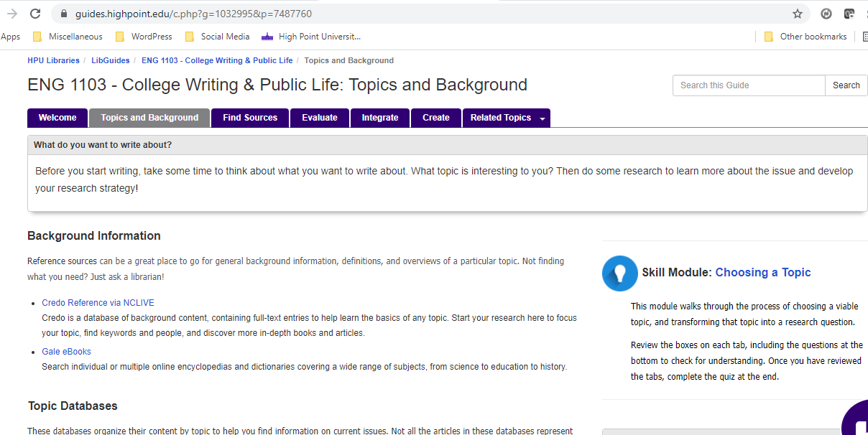Click the forward navigation arrow
The image size is (868, 435).
tap(11, 14)
